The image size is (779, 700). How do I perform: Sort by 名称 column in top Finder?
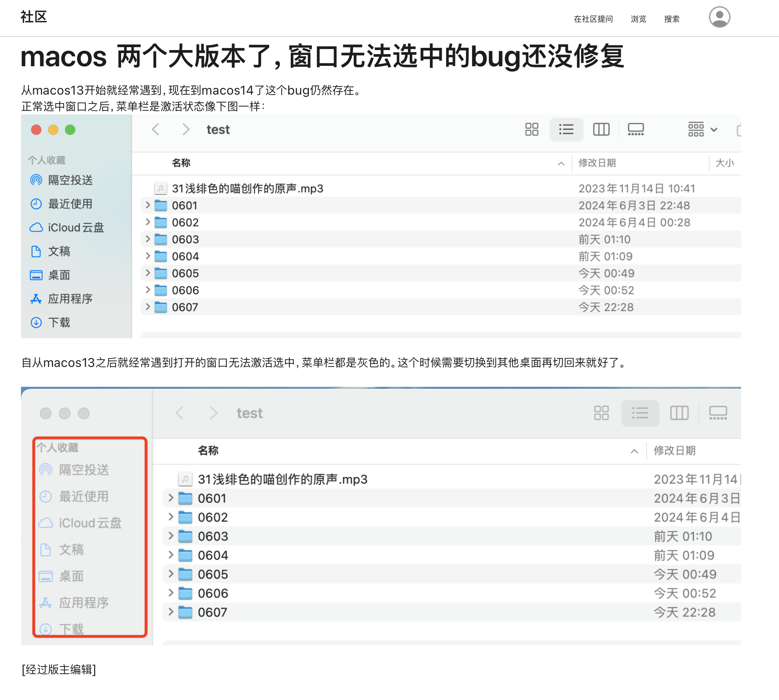tap(181, 163)
